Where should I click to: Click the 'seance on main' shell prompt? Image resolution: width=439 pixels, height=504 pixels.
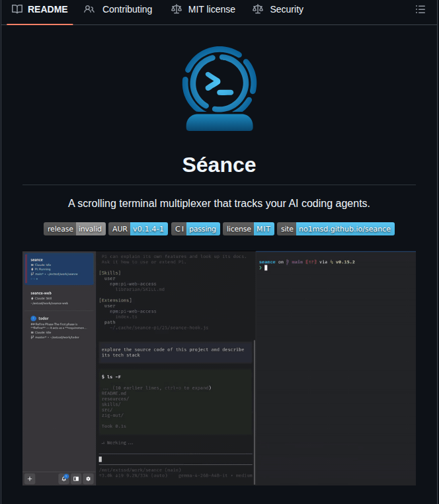pos(307,262)
